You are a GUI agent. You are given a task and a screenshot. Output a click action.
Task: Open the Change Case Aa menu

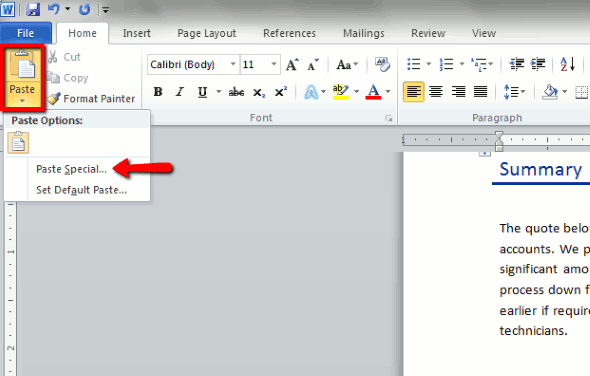[x=347, y=65]
